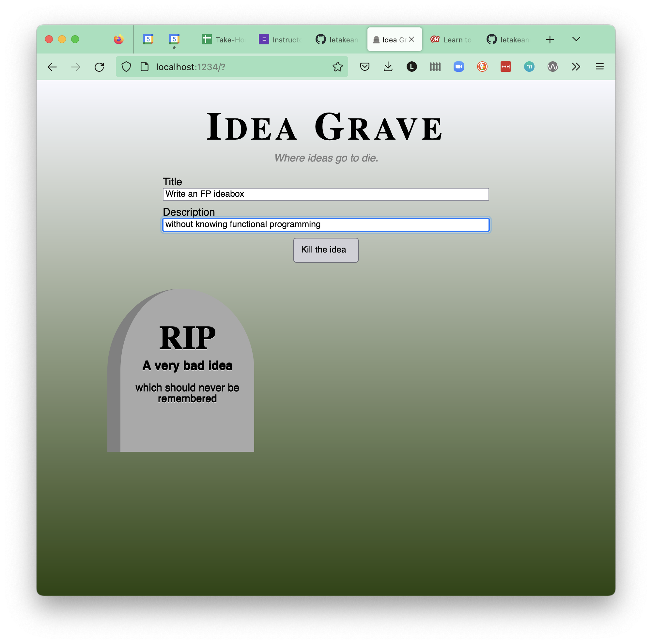Open the tracking protection shield icon
The height and width of the screenshot is (644, 652).
click(126, 67)
